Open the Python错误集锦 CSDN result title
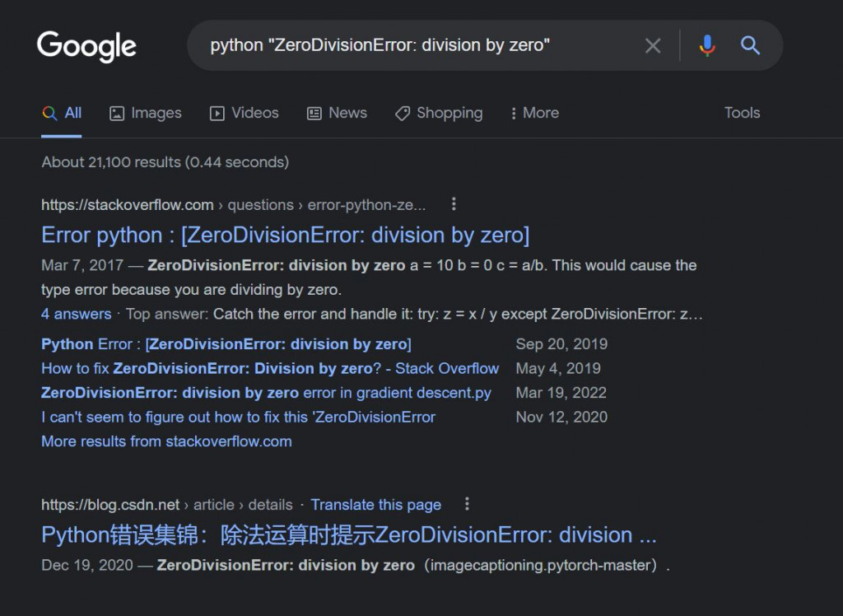This screenshot has height=616, width=843. point(349,534)
